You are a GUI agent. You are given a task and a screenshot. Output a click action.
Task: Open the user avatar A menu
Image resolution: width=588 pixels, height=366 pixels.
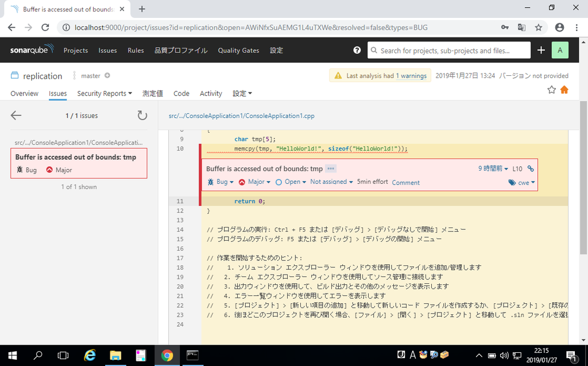560,50
